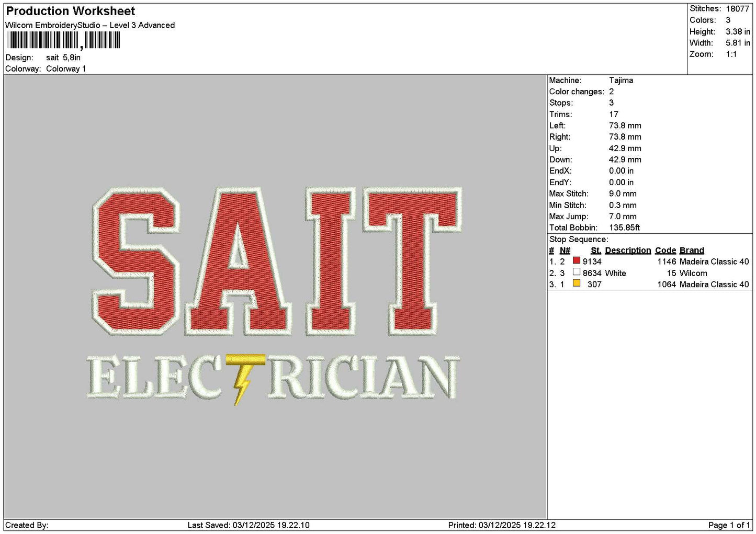Image resolution: width=756 pixels, height=534 pixels.
Task: Click the Wilcom brand in stop row 2
Action: (693, 273)
